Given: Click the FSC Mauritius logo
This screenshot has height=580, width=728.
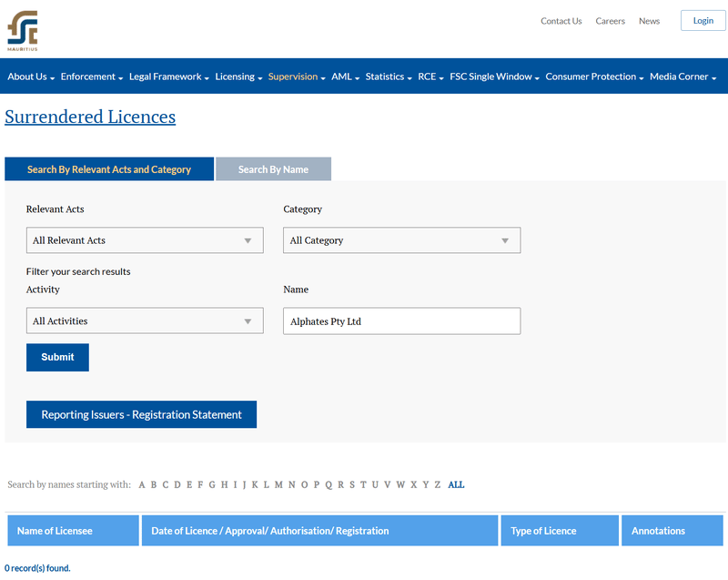Looking at the screenshot, I should [22, 31].
